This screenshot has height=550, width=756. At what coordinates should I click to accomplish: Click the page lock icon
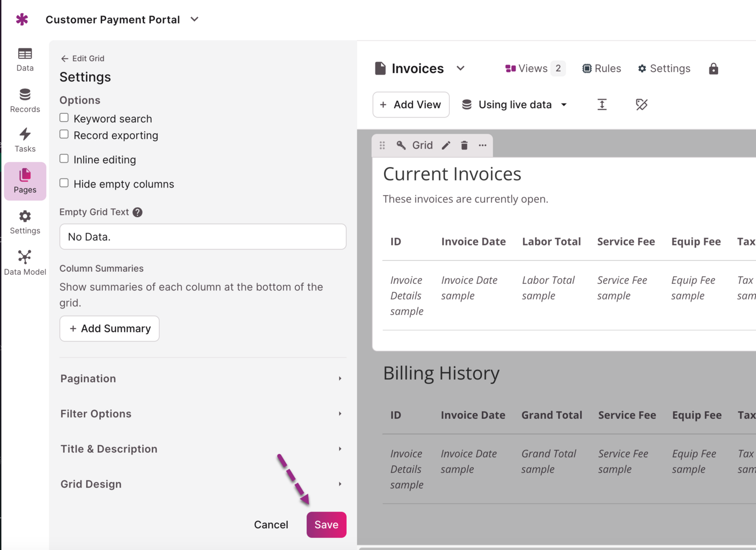pos(713,69)
